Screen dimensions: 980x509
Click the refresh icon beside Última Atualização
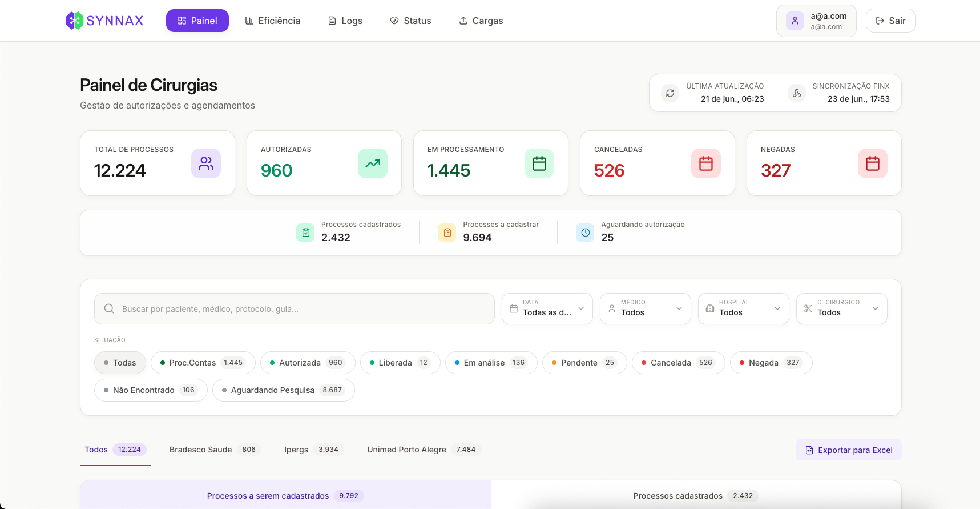(x=670, y=93)
